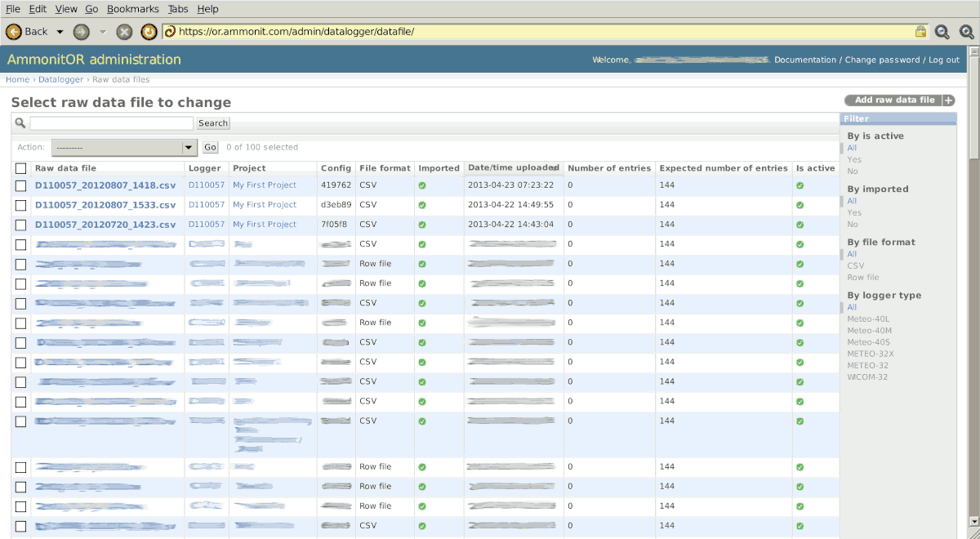The height and width of the screenshot is (539, 980).
Task: Open the Tabs menu
Action: pyautogui.click(x=178, y=9)
